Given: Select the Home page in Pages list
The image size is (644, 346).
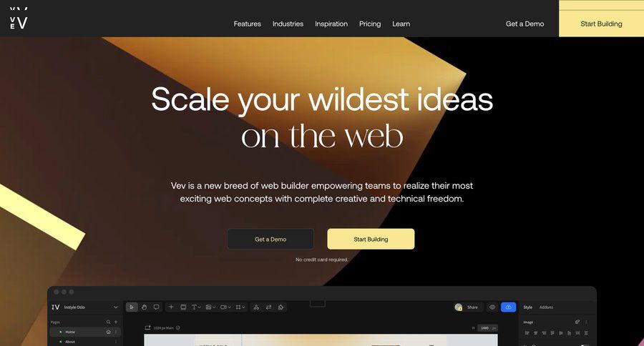Looking at the screenshot, I should (x=85, y=332).
